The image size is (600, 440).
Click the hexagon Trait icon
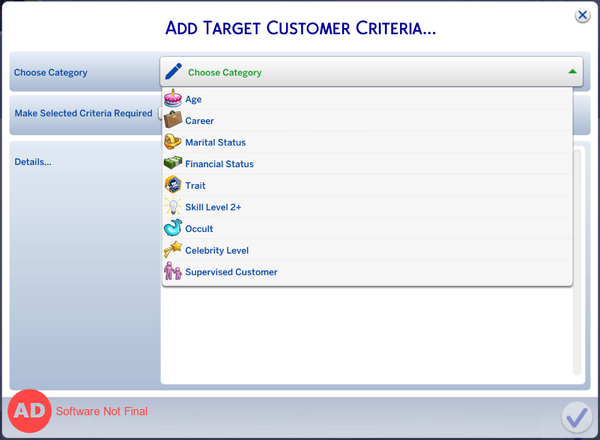[x=173, y=185]
